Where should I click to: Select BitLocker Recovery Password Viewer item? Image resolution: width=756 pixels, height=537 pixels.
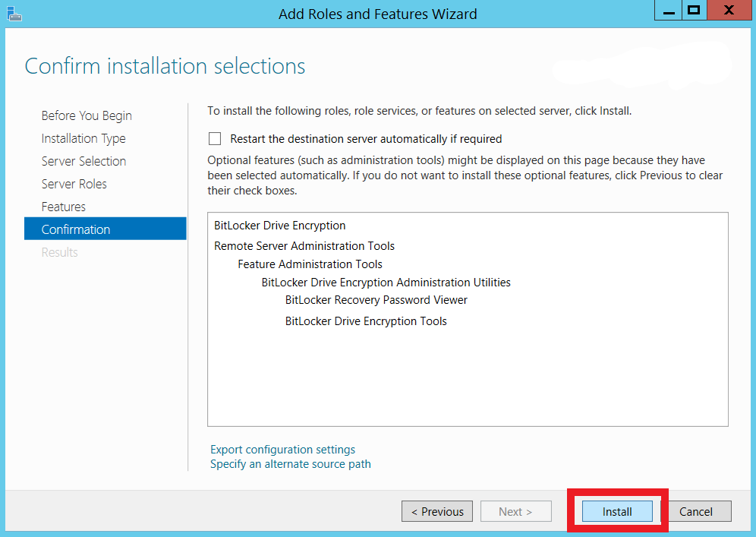376,300
